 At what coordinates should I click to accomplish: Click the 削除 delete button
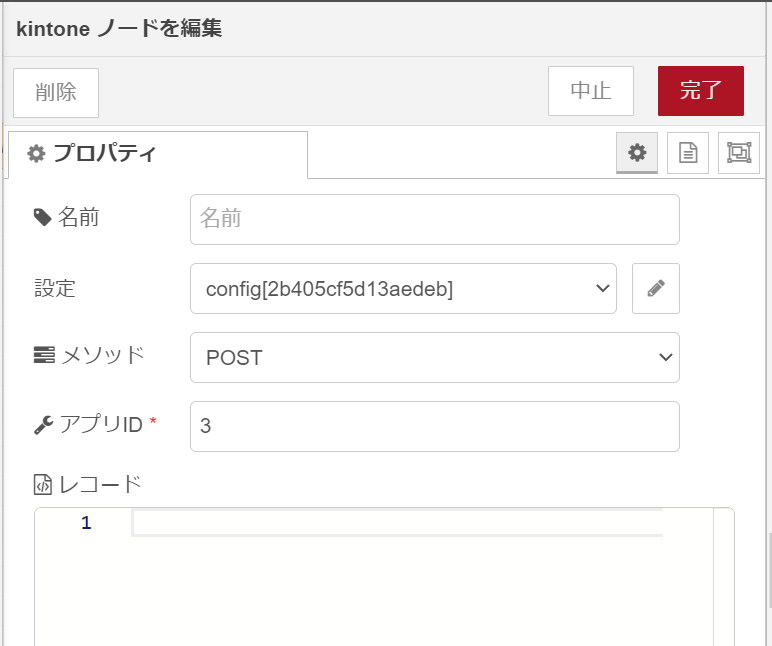click(x=56, y=93)
